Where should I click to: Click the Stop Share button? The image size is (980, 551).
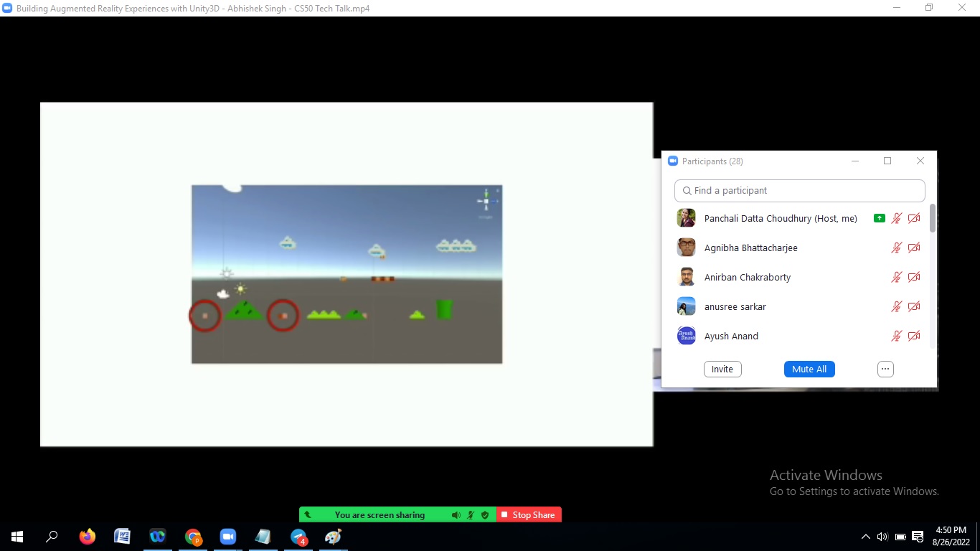pyautogui.click(x=529, y=514)
